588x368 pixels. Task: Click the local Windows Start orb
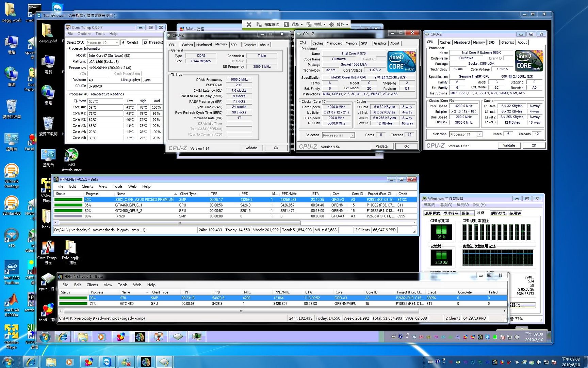coord(8,362)
